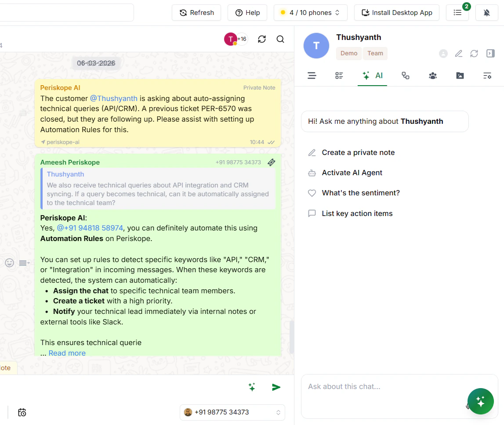504x425 pixels.
Task: Open the integrations linked squares tab
Action: (405, 76)
